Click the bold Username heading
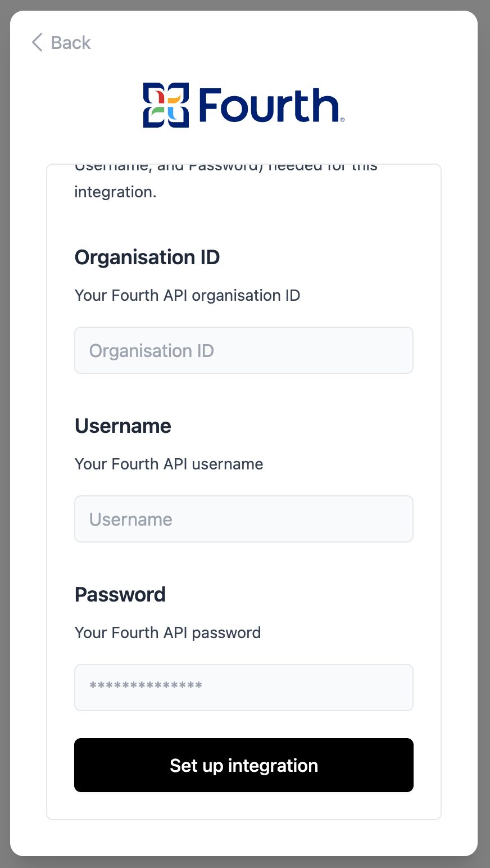490x868 pixels. pos(123,426)
